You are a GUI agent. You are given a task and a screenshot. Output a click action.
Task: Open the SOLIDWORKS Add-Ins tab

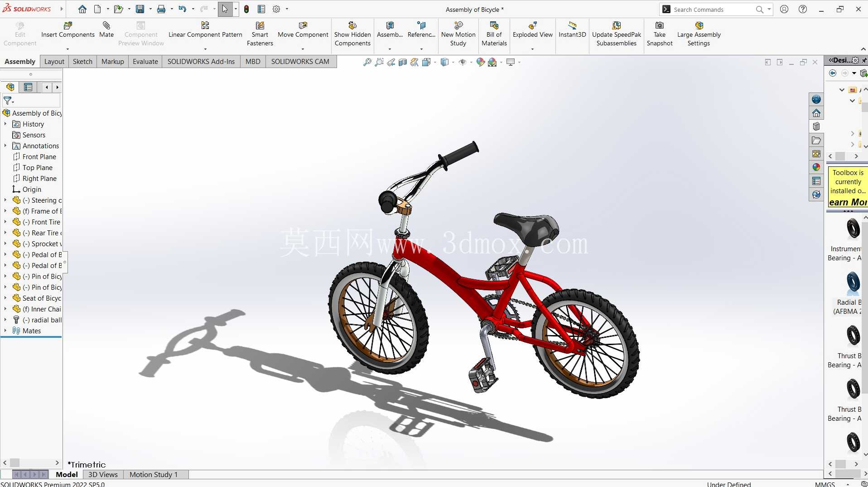pos(201,62)
